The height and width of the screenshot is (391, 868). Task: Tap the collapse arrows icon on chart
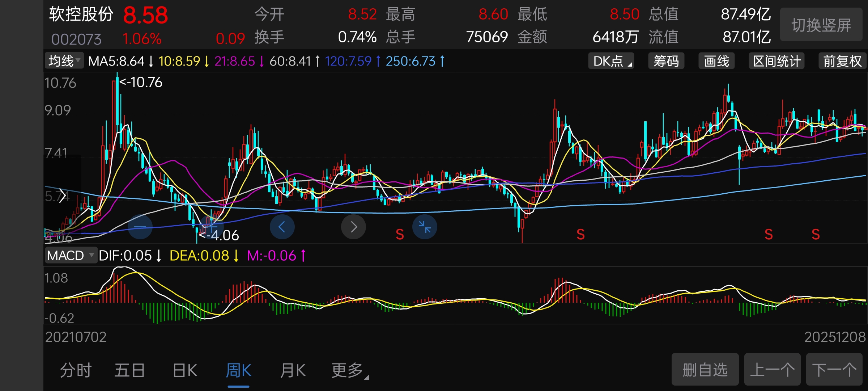[425, 227]
